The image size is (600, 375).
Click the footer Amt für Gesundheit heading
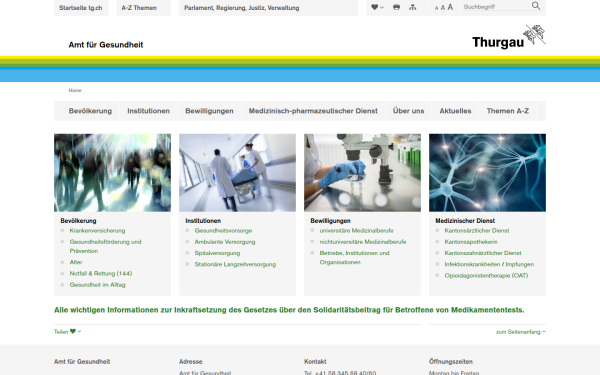tap(82, 362)
